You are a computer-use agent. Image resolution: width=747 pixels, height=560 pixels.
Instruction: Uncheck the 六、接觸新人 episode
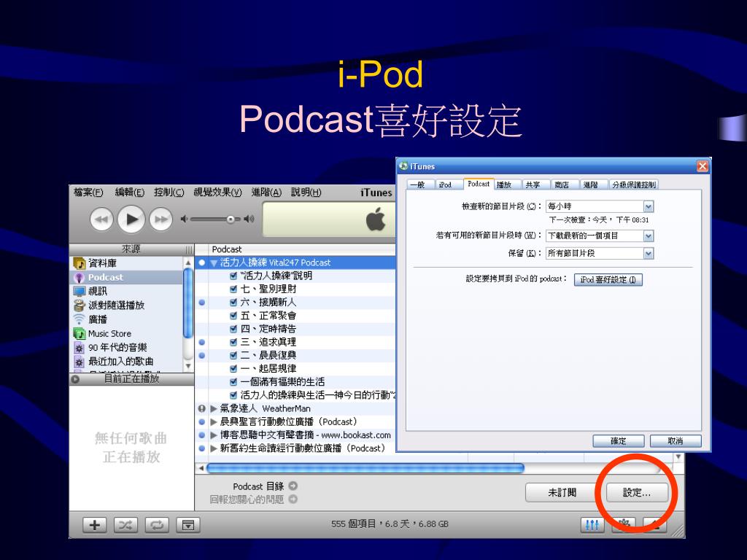(x=233, y=303)
